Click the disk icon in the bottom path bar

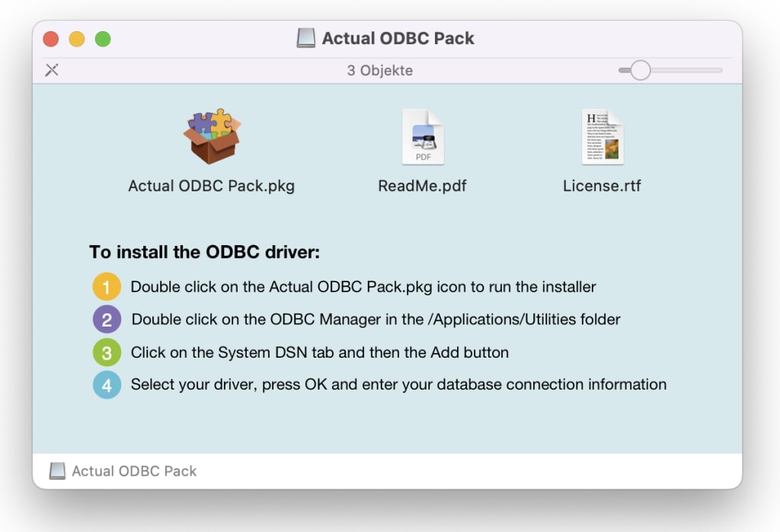click(x=57, y=471)
